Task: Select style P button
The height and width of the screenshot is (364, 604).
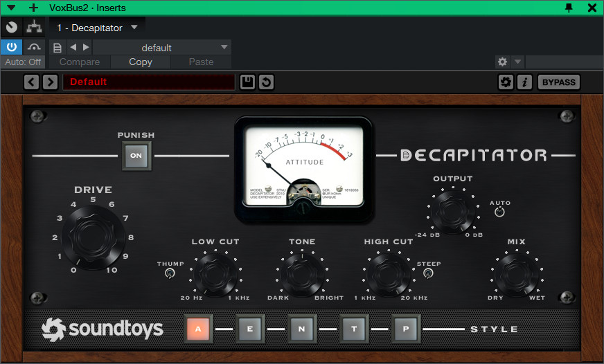Action: pos(406,329)
